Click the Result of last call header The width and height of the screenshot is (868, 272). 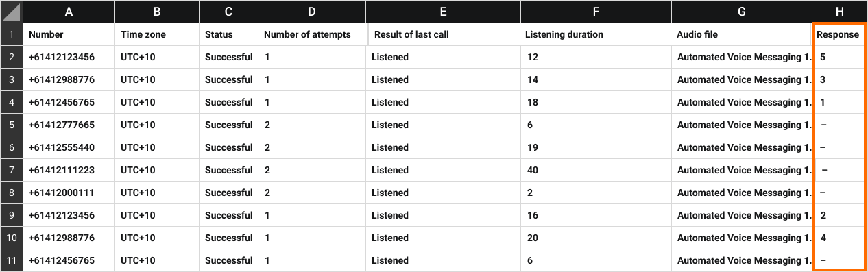[443, 34]
